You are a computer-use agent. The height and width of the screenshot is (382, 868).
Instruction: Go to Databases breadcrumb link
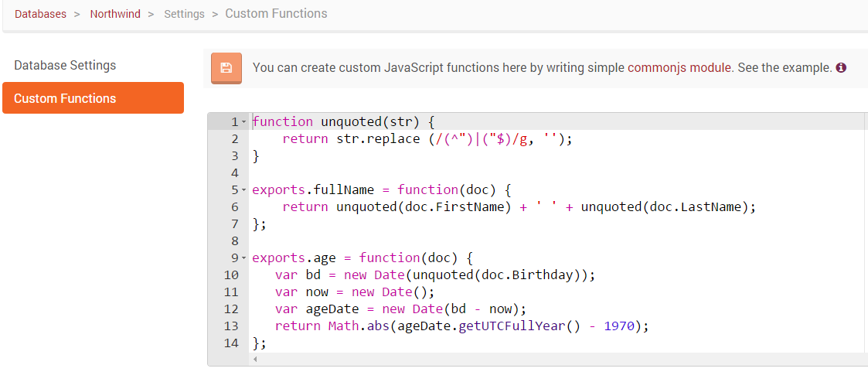coord(40,14)
